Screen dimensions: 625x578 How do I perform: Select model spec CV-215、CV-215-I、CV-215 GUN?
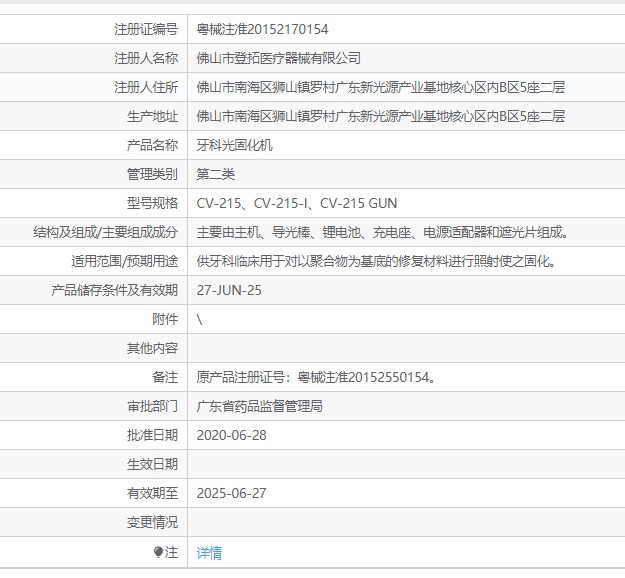point(297,203)
